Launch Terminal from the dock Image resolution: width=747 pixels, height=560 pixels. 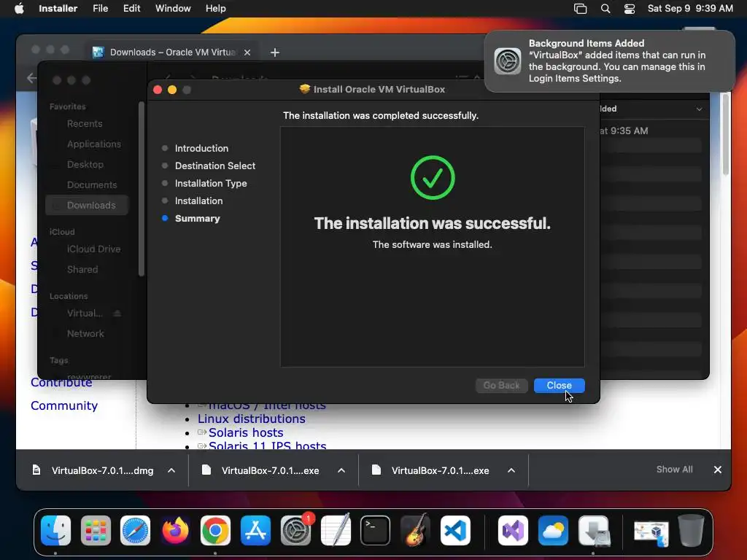[x=376, y=530]
